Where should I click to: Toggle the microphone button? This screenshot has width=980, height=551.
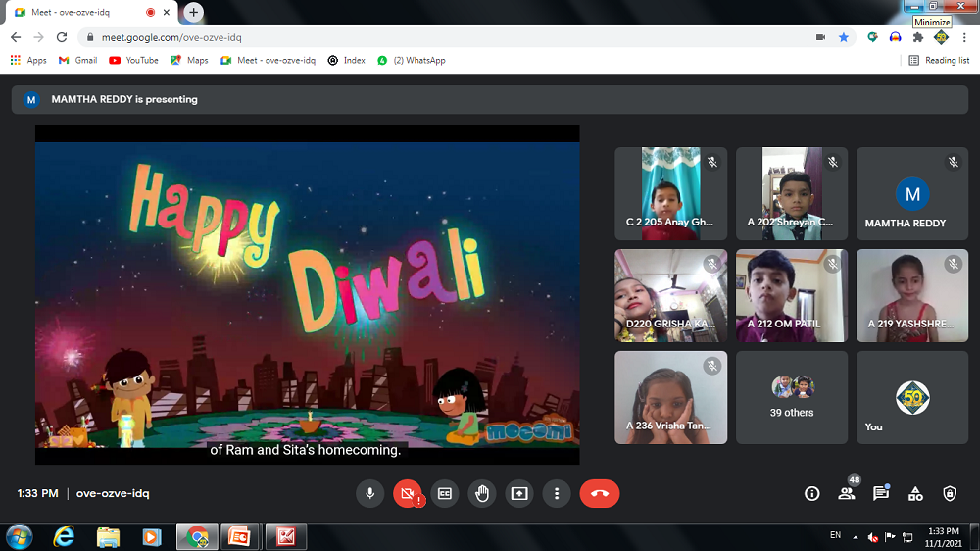click(370, 494)
